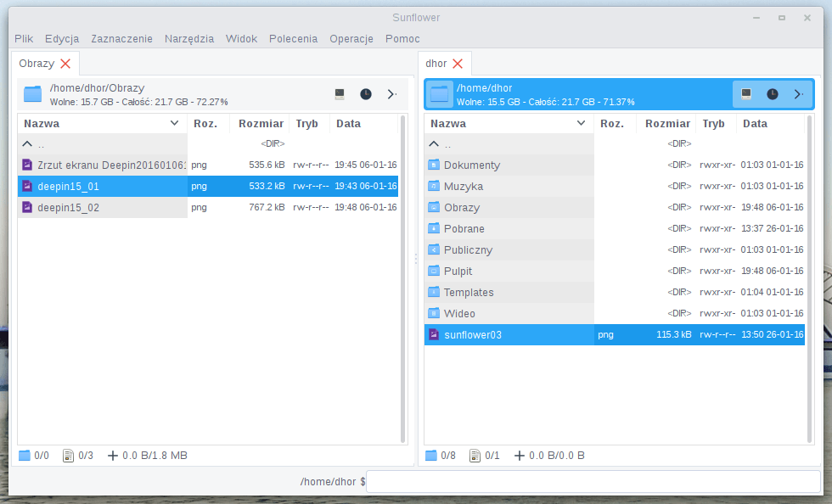The height and width of the screenshot is (504, 832).
Task: Click the left panel vertical scrollbar
Action: [x=402, y=279]
